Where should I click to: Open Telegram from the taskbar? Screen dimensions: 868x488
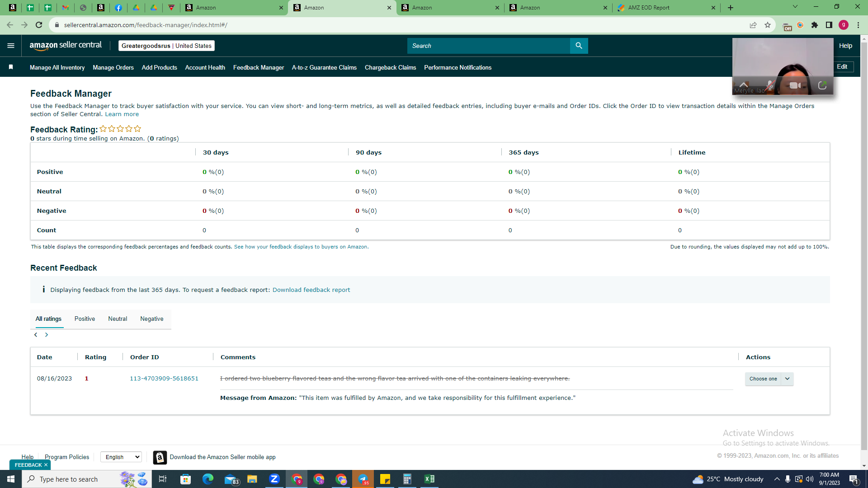click(x=363, y=479)
